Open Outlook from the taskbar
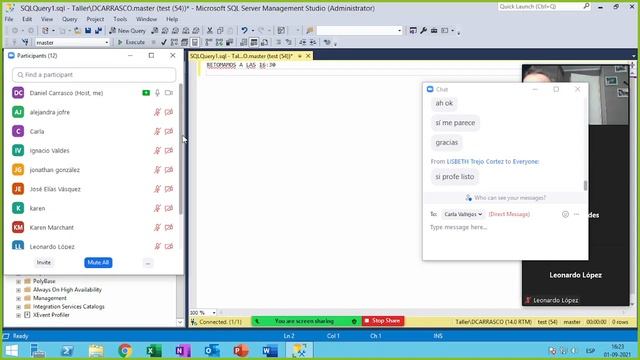This screenshot has width=640, height=360. (x=212, y=351)
